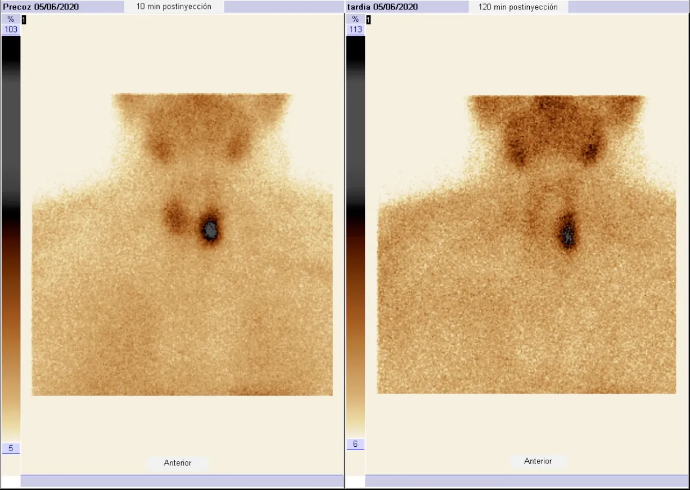Click the Anterior label under early image
The width and height of the screenshot is (690, 490).
[x=177, y=463]
